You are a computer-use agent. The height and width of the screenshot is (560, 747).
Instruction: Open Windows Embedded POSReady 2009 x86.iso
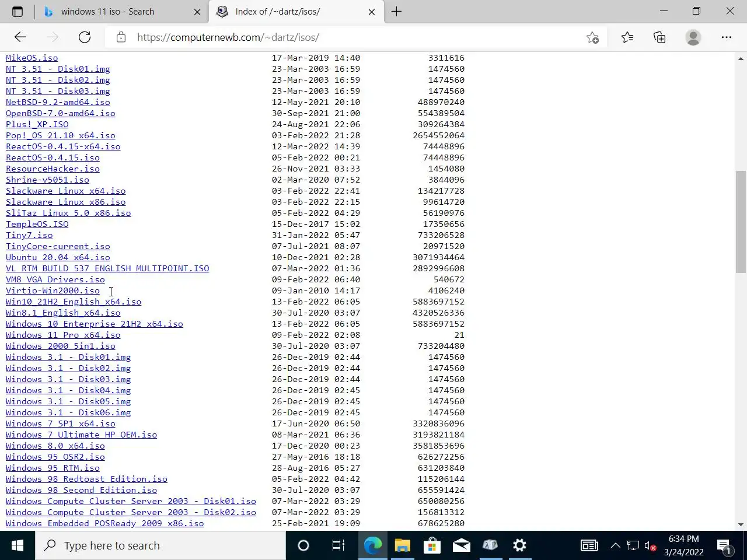pos(105,523)
